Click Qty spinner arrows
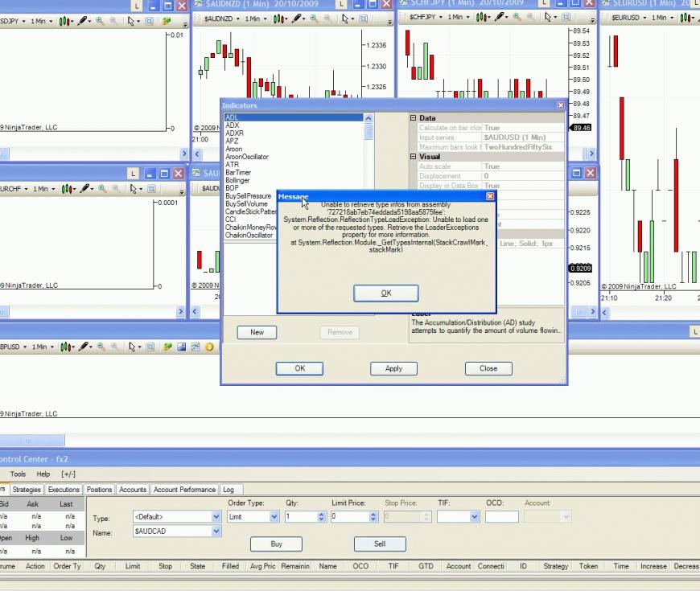This screenshot has width=700, height=591. click(x=321, y=517)
